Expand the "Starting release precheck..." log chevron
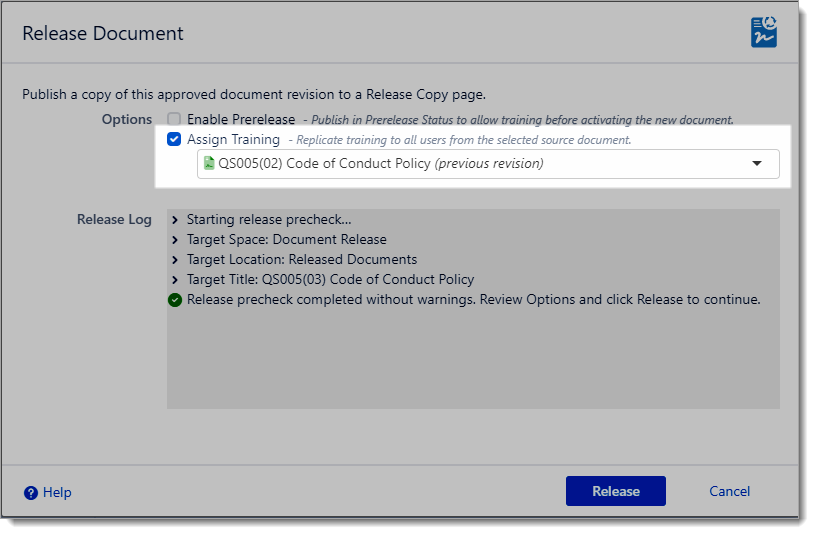The image size is (814, 534). (x=176, y=220)
